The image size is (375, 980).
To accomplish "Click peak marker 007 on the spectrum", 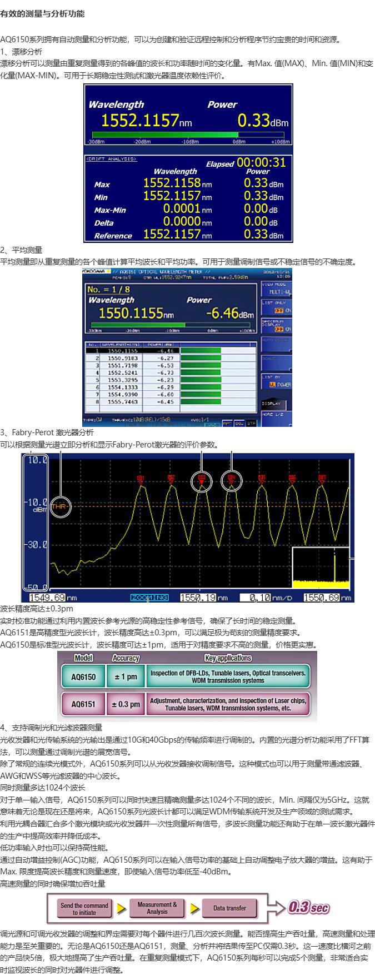I will click(322, 480).
